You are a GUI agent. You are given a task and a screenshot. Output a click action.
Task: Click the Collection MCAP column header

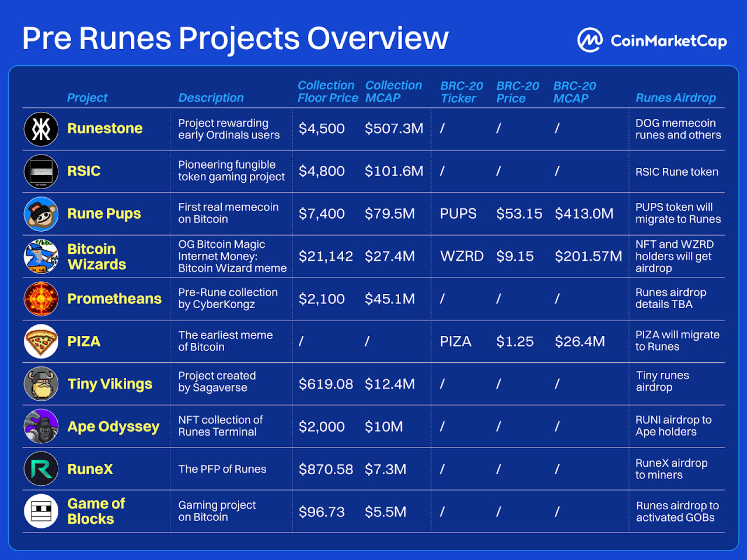[x=393, y=92]
